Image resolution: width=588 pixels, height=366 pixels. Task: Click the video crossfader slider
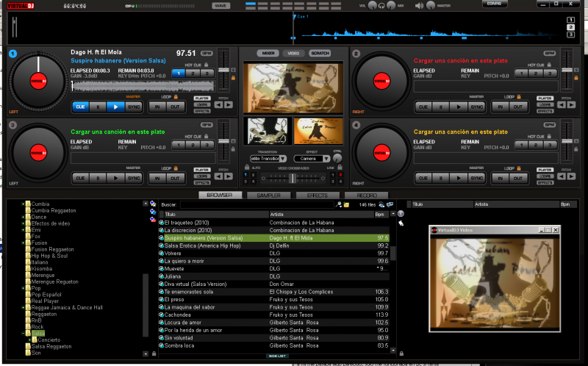pyautogui.click(x=293, y=177)
